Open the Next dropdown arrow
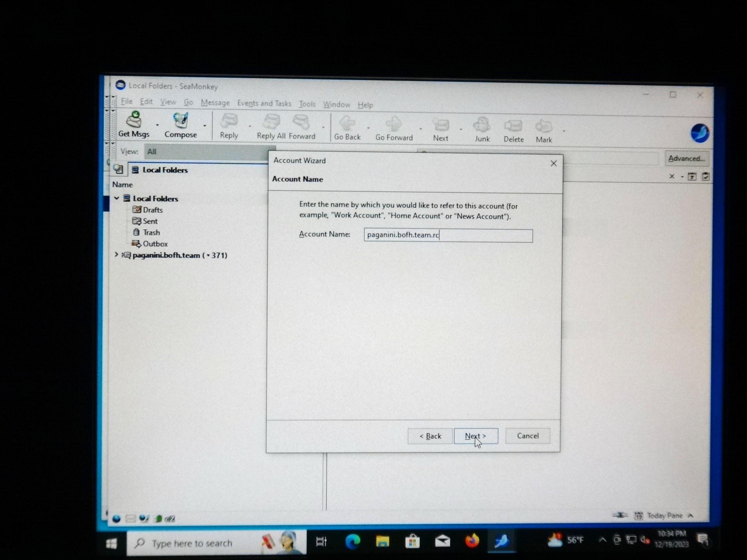This screenshot has width=747, height=560. (461, 129)
